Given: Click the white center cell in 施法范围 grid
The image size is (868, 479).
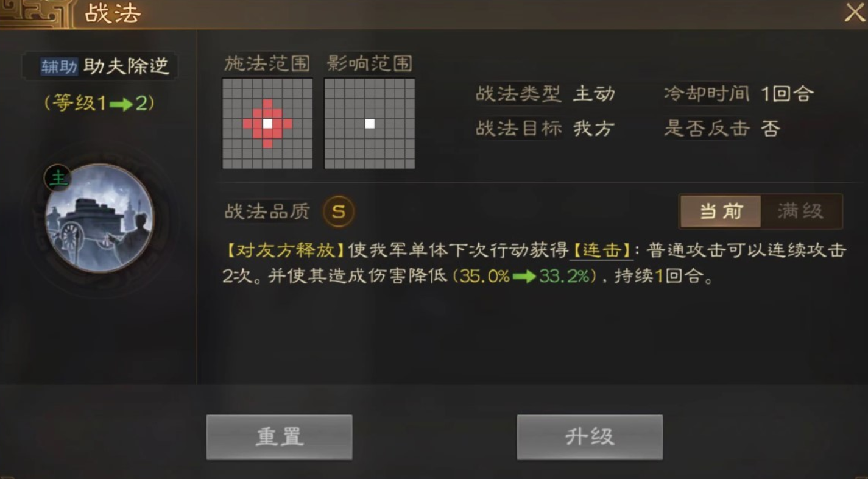Looking at the screenshot, I should pyautogui.click(x=267, y=124).
